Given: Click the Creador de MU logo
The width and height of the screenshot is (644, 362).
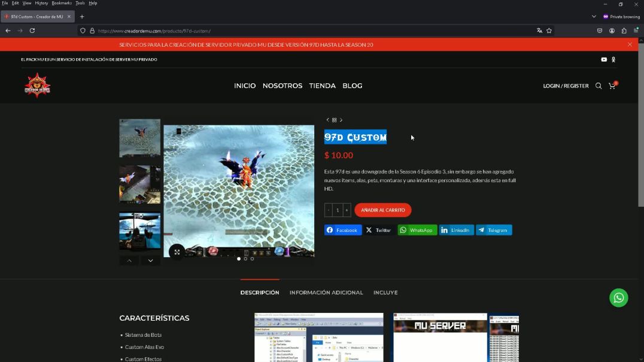Looking at the screenshot, I should click(x=37, y=85).
